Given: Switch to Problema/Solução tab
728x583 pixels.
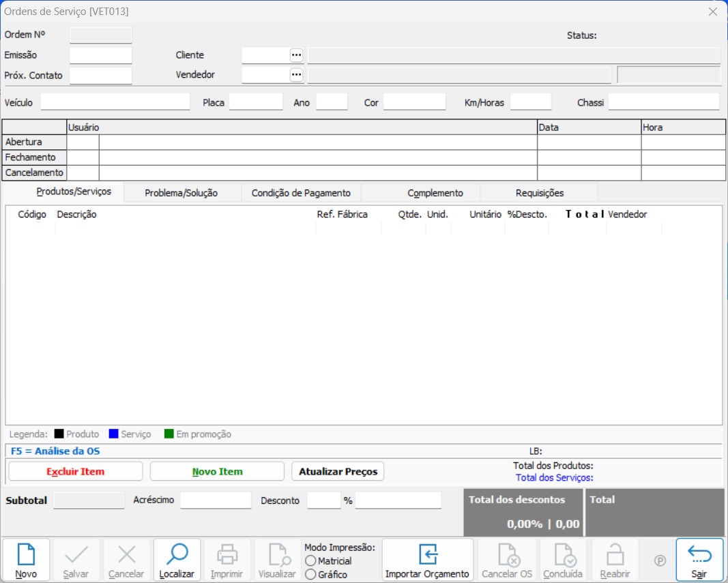Looking at the screenshot, I should coord(181,193).
